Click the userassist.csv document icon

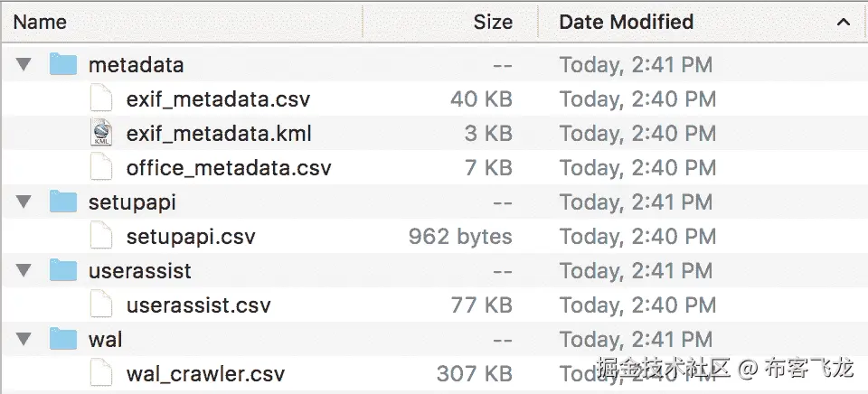pyautogui.click(x=101, y=305)
